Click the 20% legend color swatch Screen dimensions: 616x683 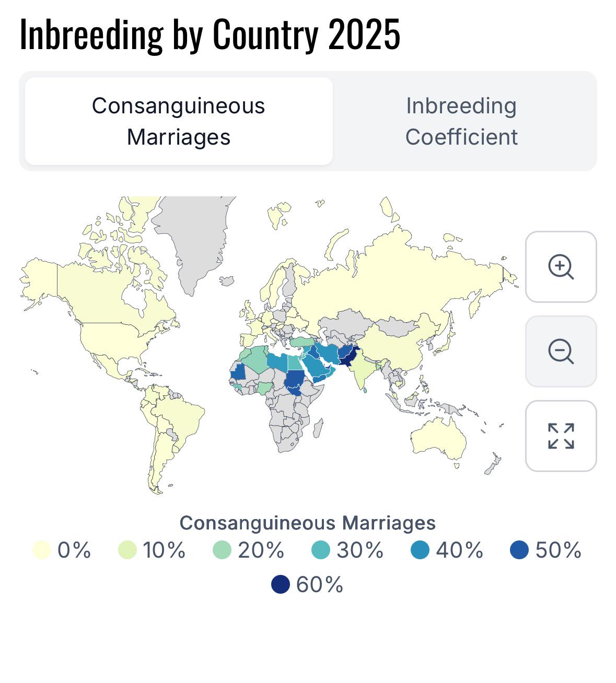[x=222, y=550]
